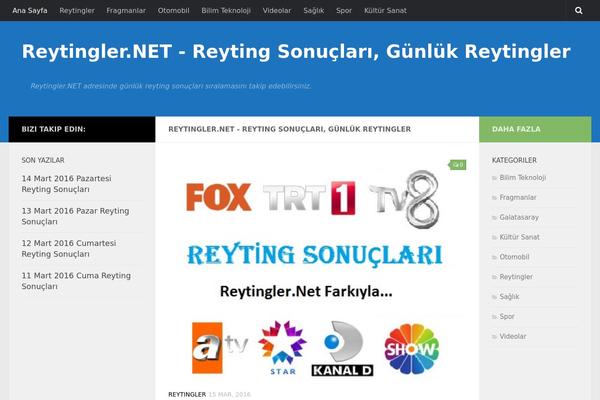The image size is (600, 400).
Task: Go to Ana Sayfa in top menu
Action: click(30, 11)
